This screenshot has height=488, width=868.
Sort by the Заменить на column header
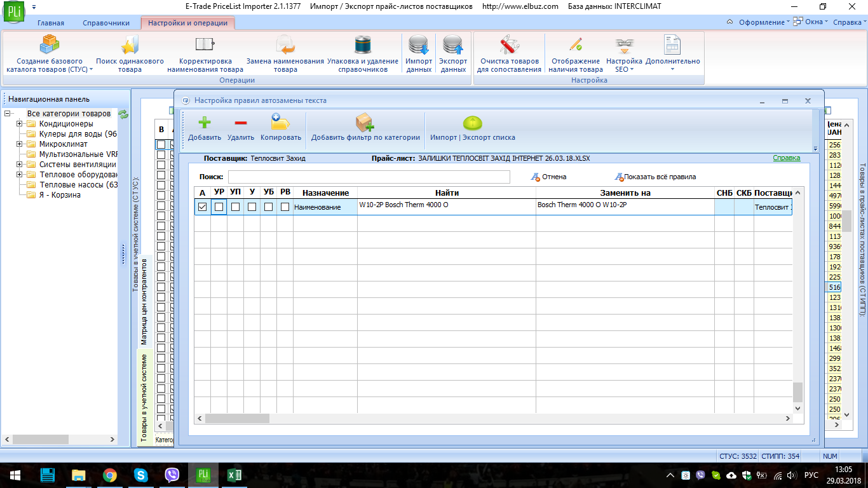coord(625,193)
